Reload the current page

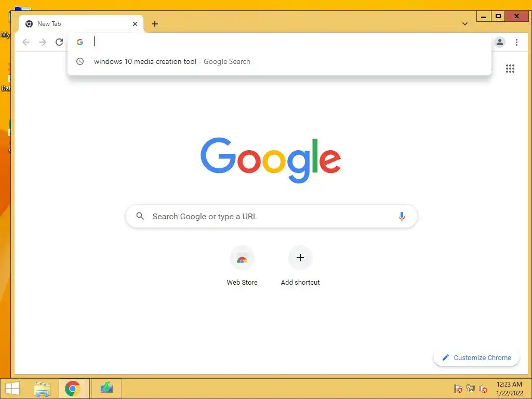tap(59, 42)
